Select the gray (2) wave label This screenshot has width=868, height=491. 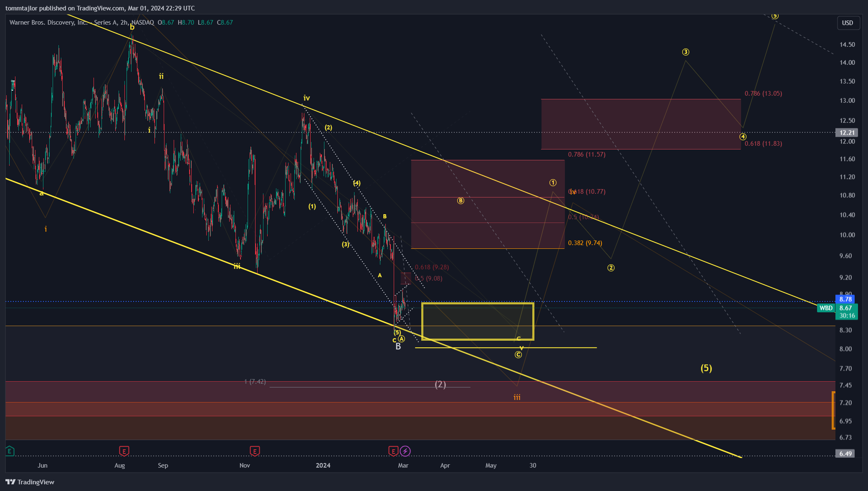pos(440,385)
